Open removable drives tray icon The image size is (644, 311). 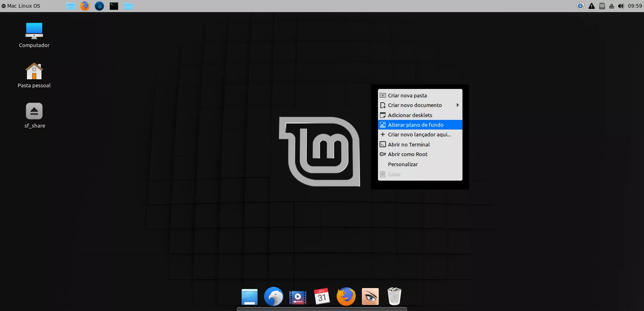[602, 6]
